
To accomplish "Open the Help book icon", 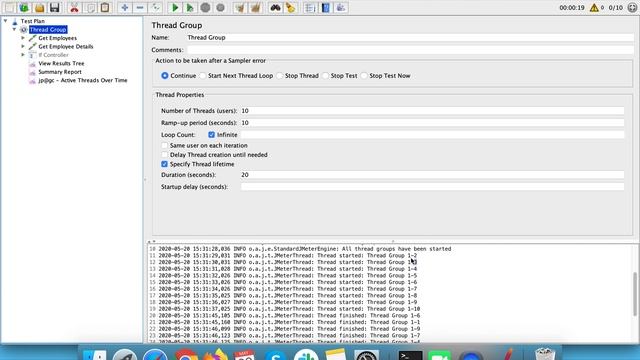I will [x=326, y=7].
